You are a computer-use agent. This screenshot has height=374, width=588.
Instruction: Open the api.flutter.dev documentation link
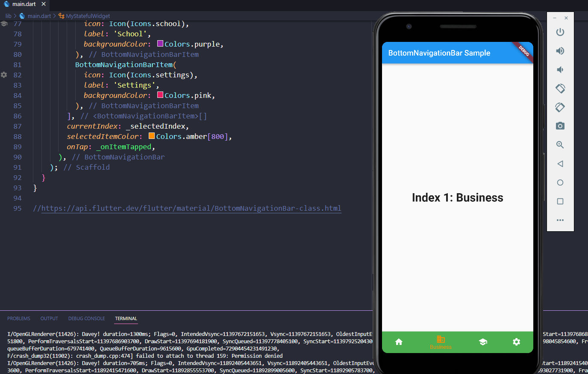click(x=191, y=208)
